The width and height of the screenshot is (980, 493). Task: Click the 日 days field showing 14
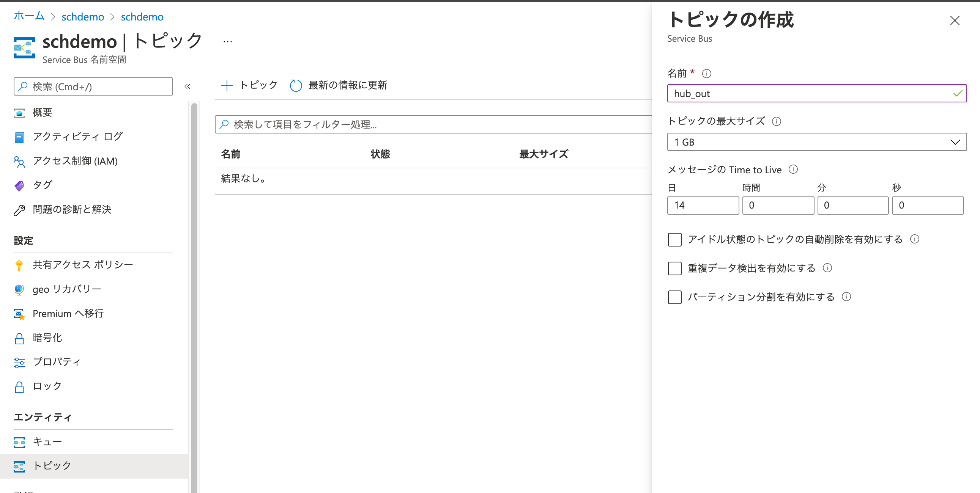click(703, 206)
